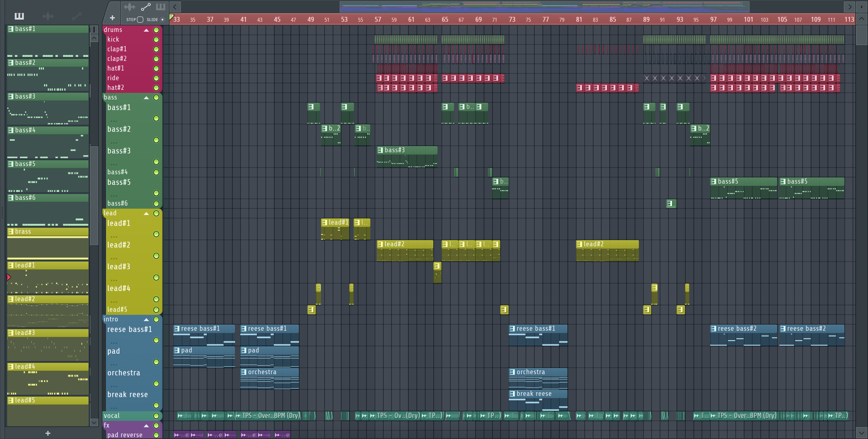This screenshot has height=439, width=868.
Task: Select the first pad clip in the playlist
Action: [x=204, y=357]
